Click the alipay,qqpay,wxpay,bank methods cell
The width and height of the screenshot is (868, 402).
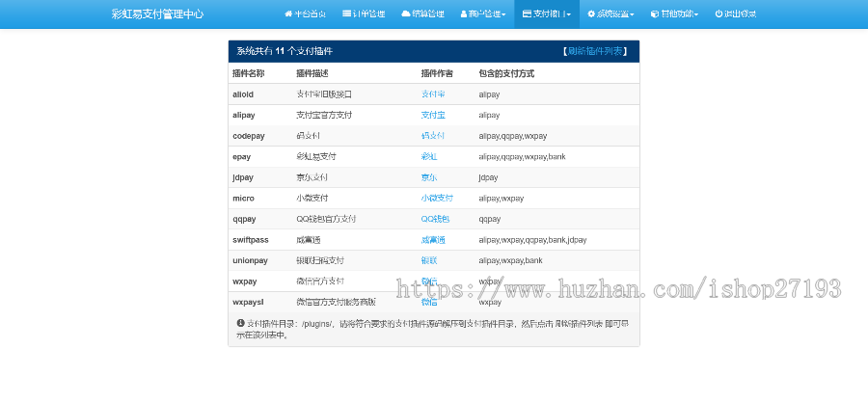[522, 157]
